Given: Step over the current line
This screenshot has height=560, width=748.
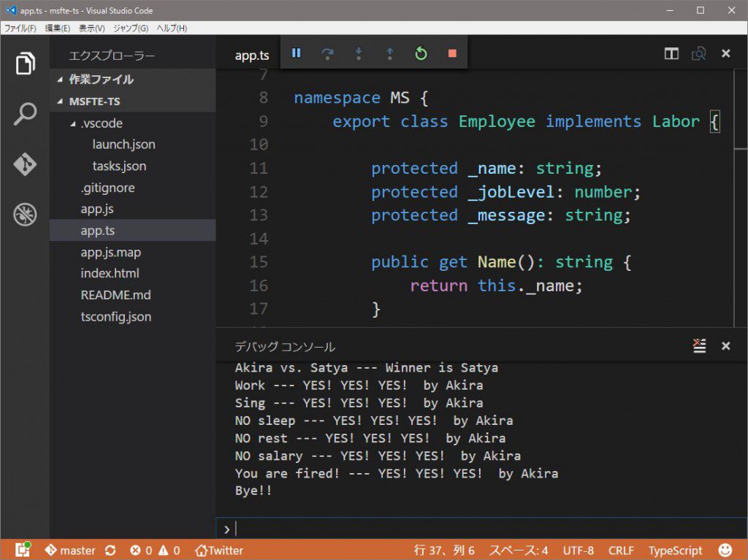Looking at the screenshot, I should (x=327, y=53).
